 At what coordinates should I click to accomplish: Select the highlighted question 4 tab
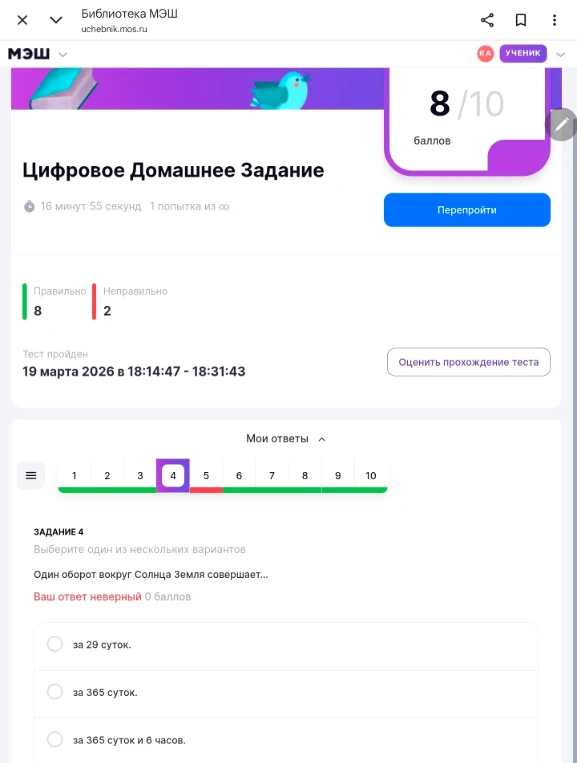click(173, 475)
